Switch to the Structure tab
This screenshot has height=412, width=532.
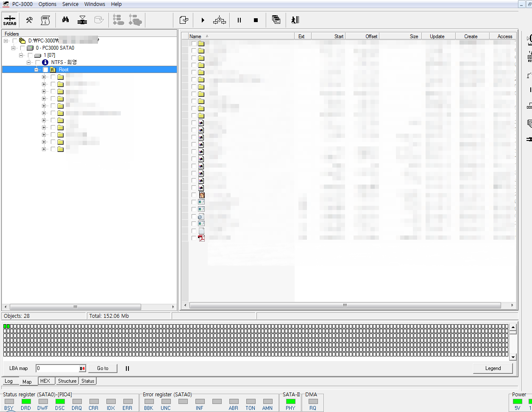tap(67, 381)
